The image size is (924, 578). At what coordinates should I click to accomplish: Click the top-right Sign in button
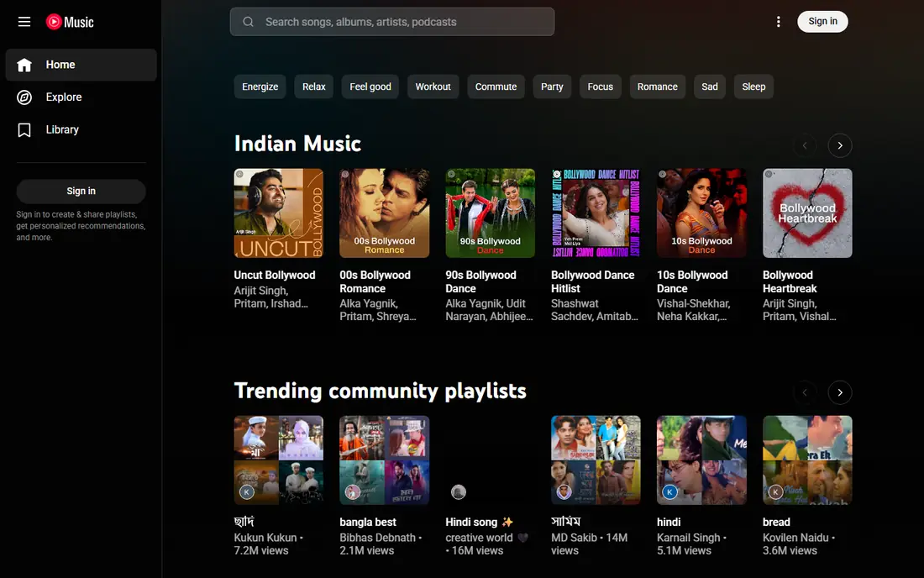[x=822, y=22]
